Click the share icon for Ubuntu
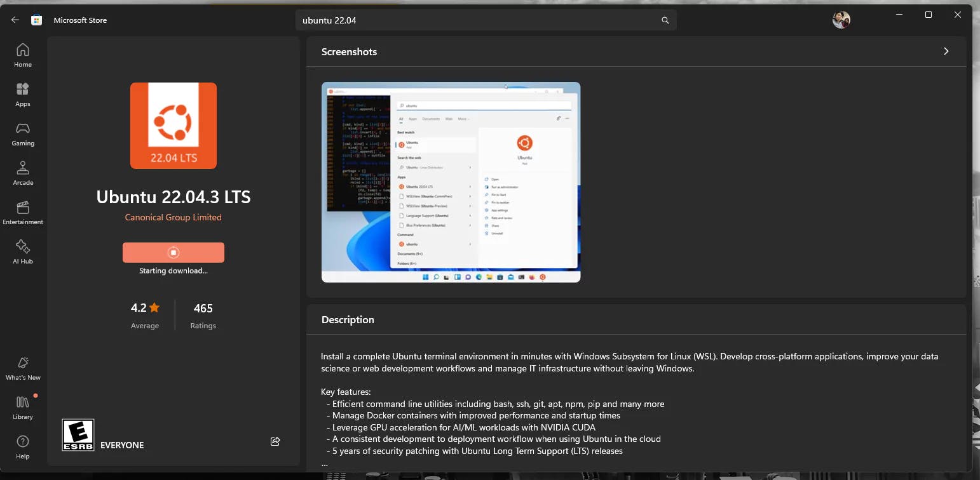Screen dimensions: 980x480 pyautogui.click(x=275, y=441)
